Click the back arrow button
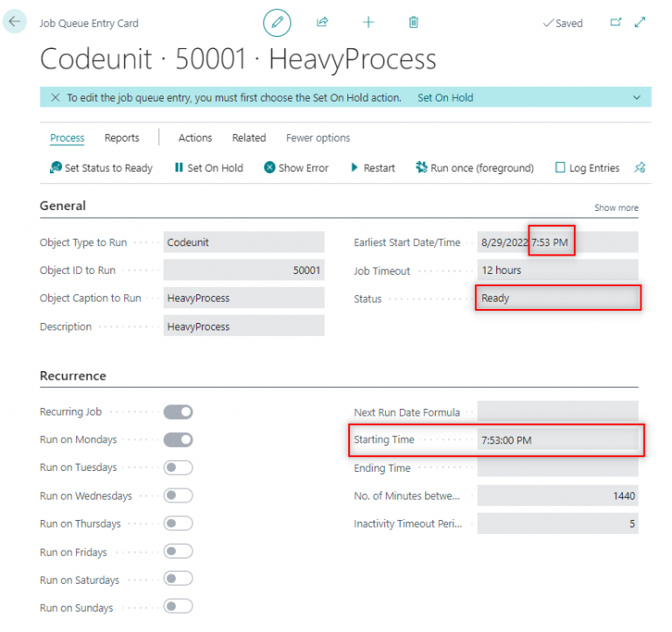672x632 pixels. point(15,22)
